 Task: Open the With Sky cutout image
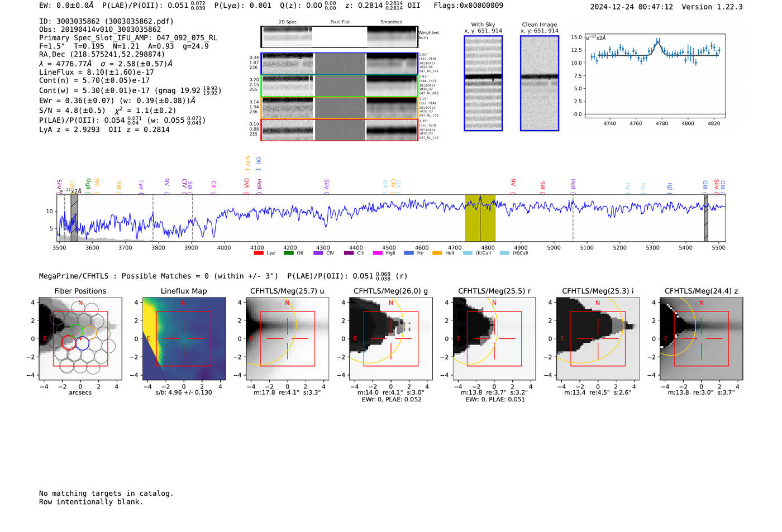[x=483, y=83]
